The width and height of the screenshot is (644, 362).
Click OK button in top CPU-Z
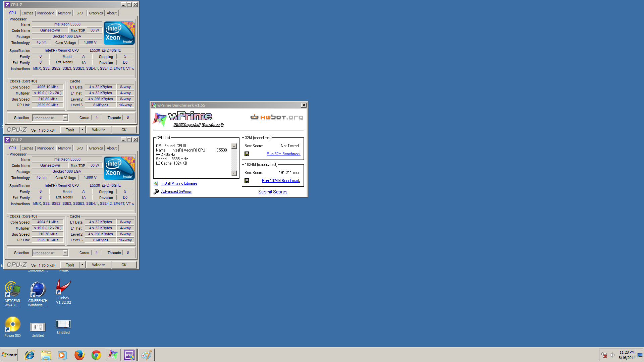(x=124, y=130)
